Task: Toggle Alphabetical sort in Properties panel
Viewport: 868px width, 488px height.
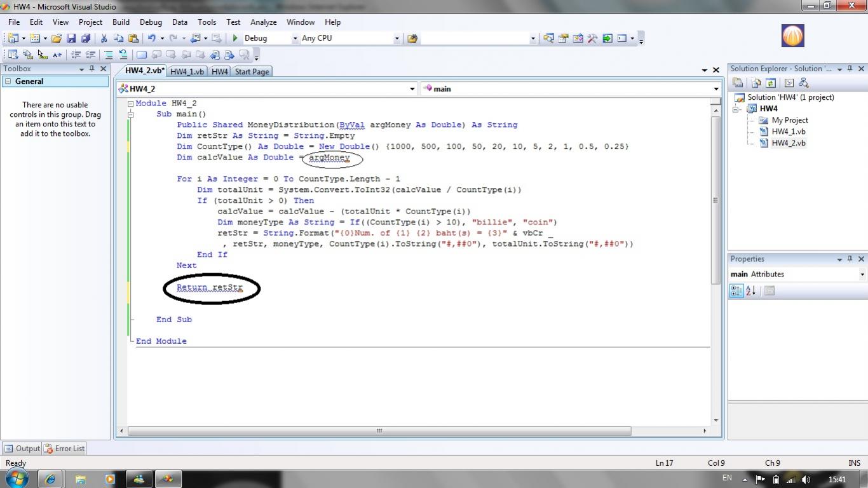Action: (751, 291)
